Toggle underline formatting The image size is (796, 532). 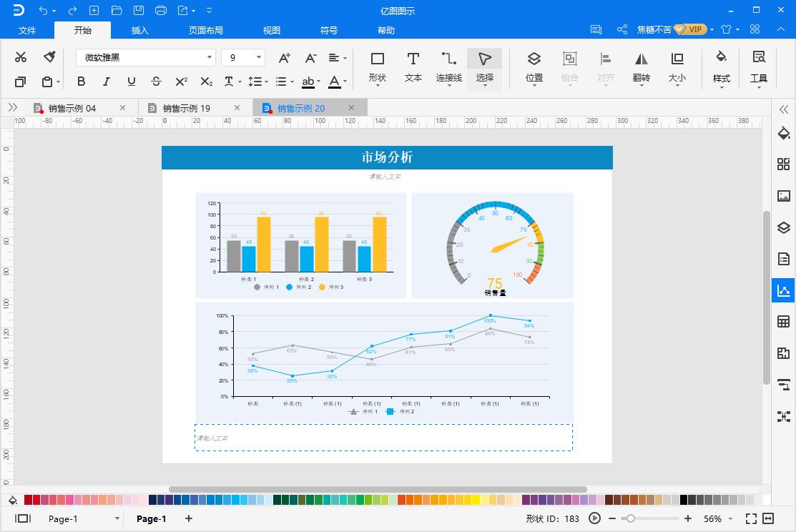(x=131, y=82)
